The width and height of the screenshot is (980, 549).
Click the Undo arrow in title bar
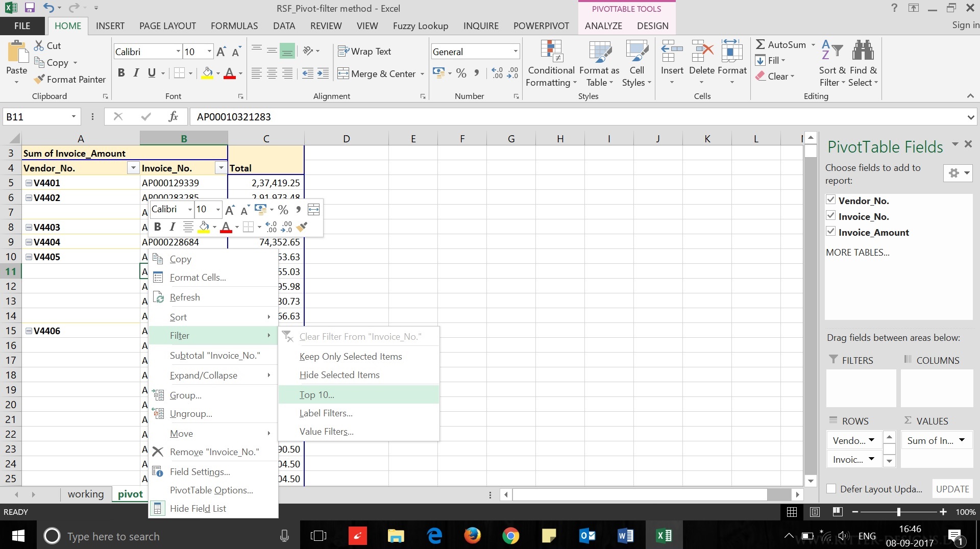pyautogui.click(x=48, y=8)
